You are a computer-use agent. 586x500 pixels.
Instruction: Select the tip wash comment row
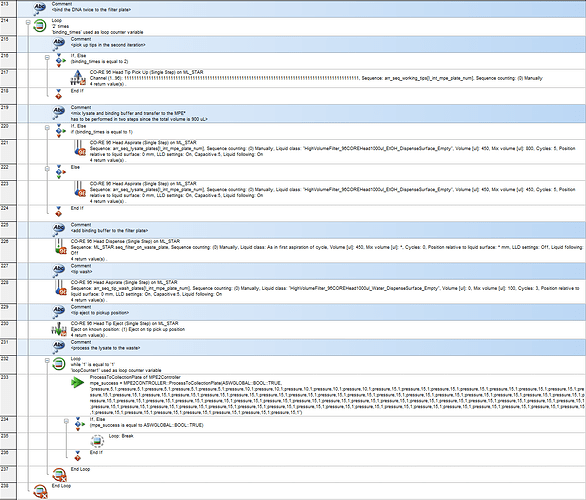click(302, 271)
